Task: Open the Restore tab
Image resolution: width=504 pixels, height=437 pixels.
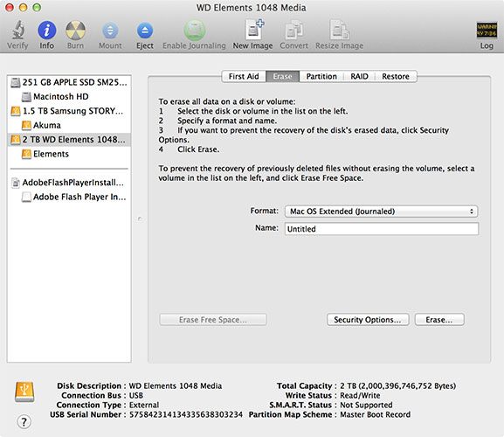Action: (396, 77)
